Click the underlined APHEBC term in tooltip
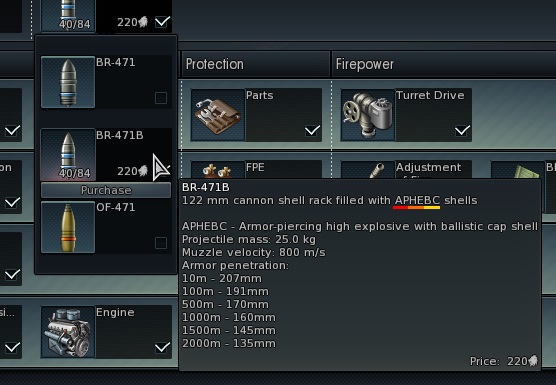Screen dimensions: 556x385 click(417, 200)
